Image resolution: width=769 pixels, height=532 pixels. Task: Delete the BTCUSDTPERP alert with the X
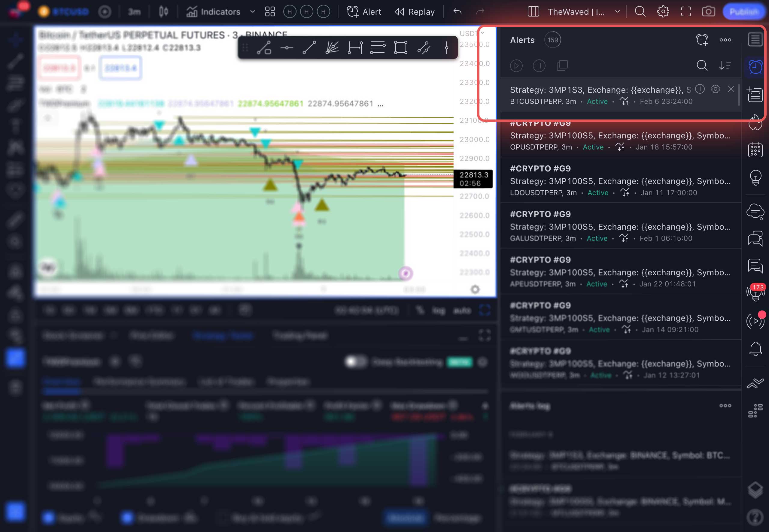pos(731,89)
